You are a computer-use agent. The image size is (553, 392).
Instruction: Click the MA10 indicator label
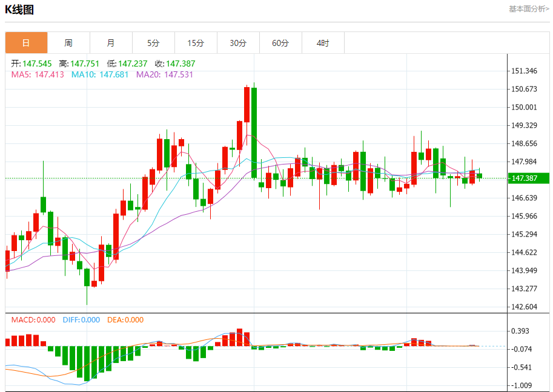click(99, 74)
